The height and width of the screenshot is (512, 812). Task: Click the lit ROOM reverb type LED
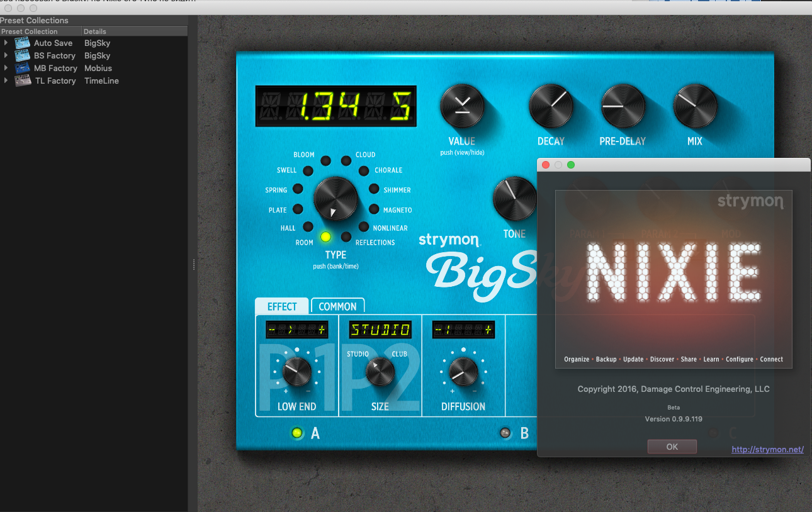[x=325, y=237]
